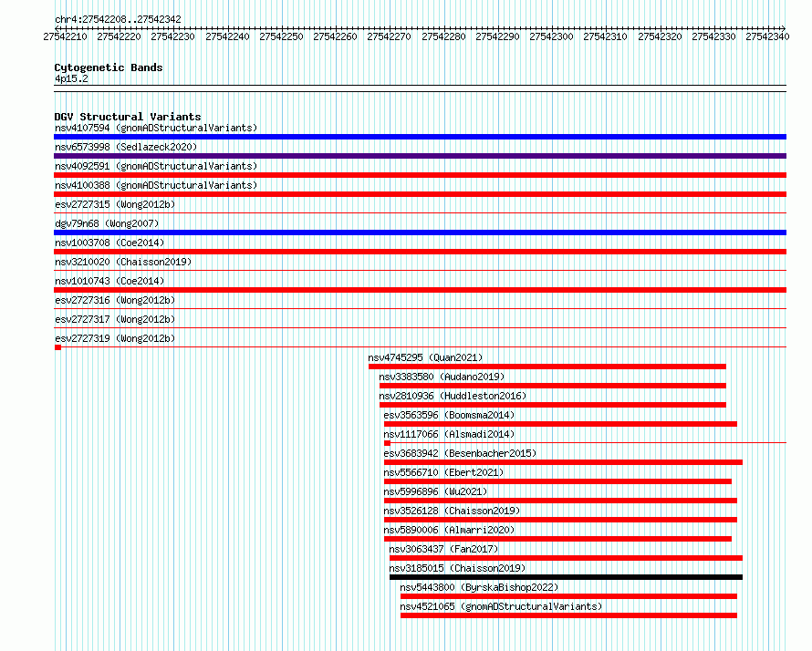The image size is (812, 651).
Task: Click esv2727319 (Wong2012b) label
Action: coord(115,338)
